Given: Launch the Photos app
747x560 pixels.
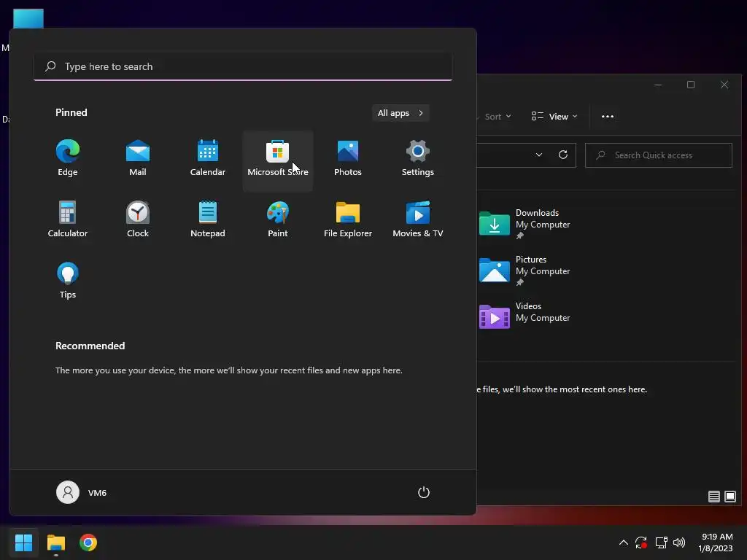Looking at the screenshot, I should click(x=348, y=158).
